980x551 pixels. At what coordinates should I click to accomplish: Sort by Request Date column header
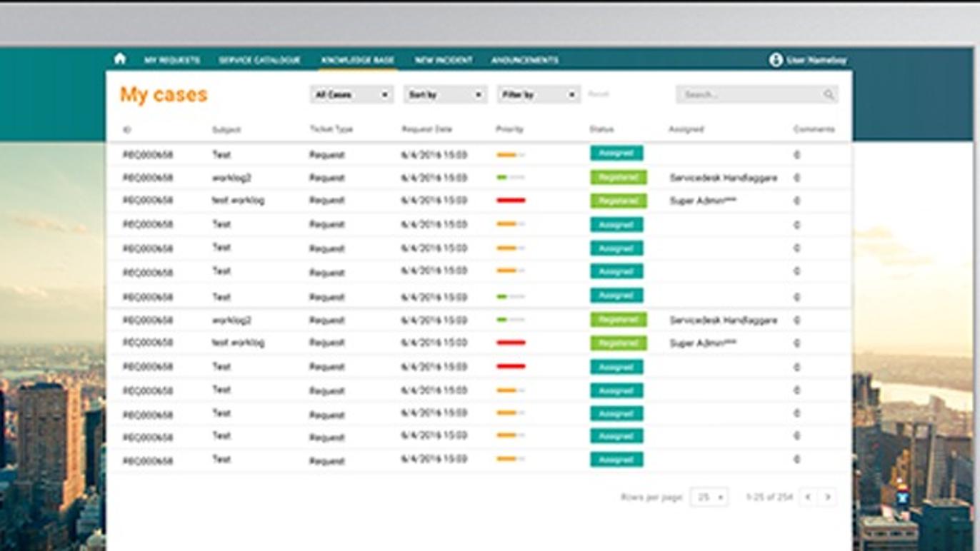pyautogui.click(x=426, y=129)
